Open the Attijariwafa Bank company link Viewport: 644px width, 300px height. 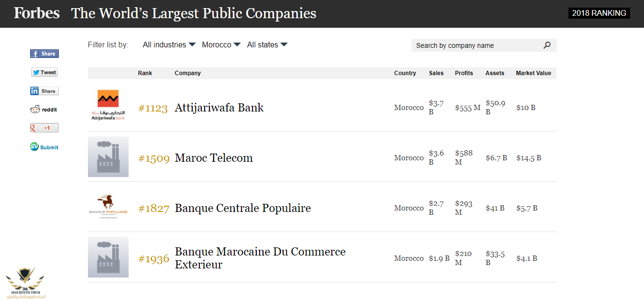(x=219, y=108)
